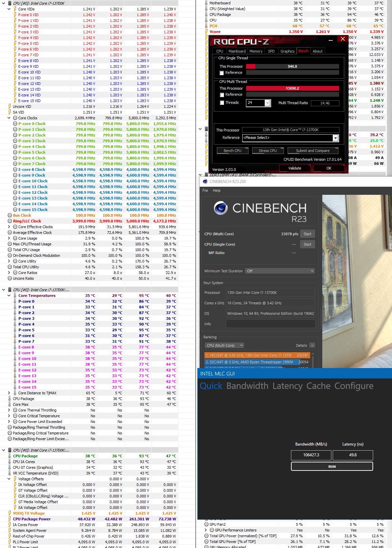Click the IA Voltage Offset icon

tap(15, 485)
